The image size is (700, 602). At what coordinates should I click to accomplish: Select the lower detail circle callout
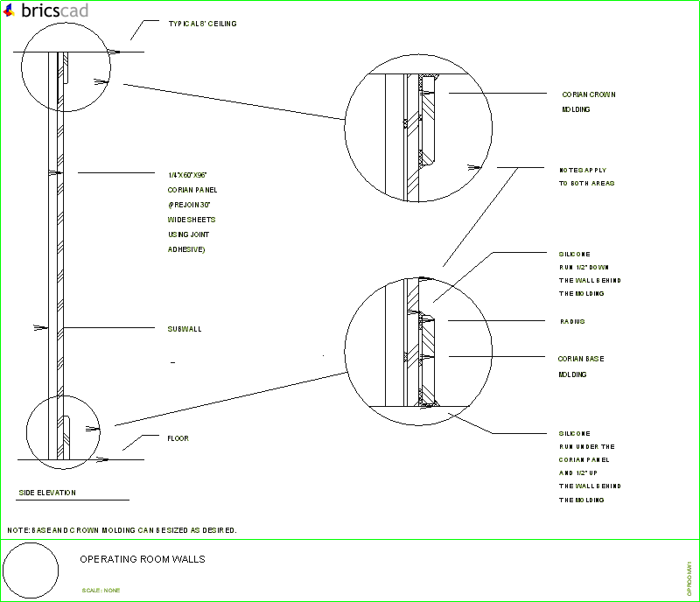pos(420,350)
